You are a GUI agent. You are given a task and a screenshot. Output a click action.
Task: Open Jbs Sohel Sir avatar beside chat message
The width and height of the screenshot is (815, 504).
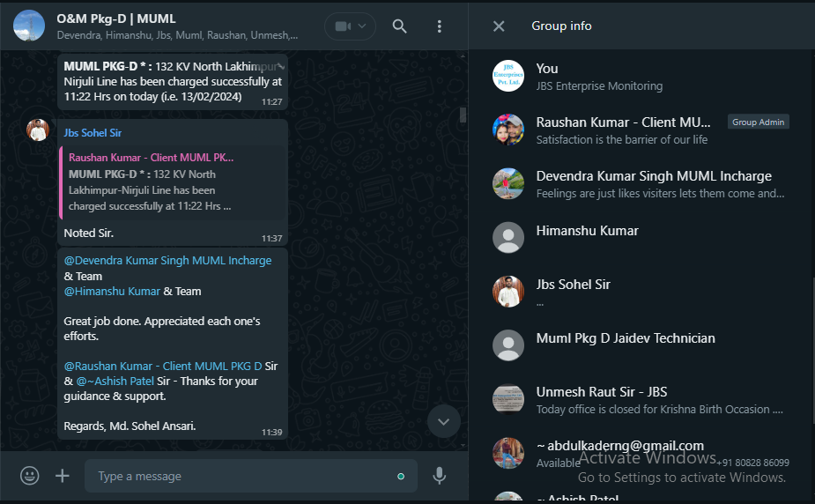(x=38, y=130)
